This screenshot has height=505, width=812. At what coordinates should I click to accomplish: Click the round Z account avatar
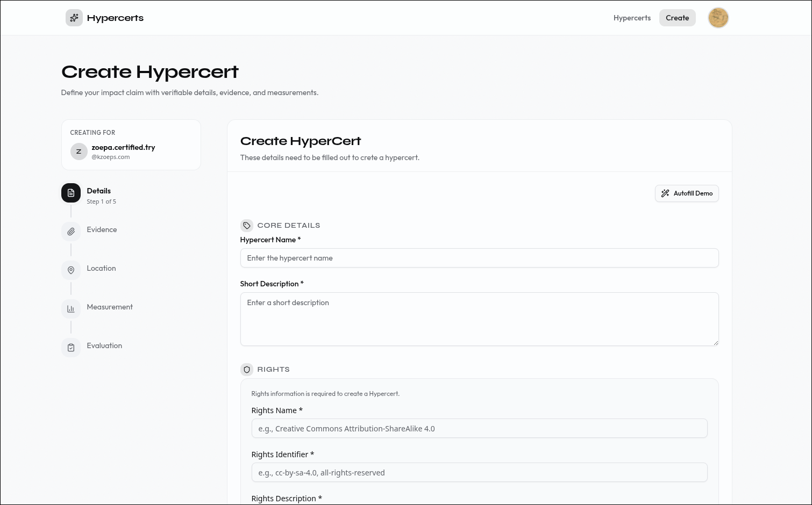[79, 151]
